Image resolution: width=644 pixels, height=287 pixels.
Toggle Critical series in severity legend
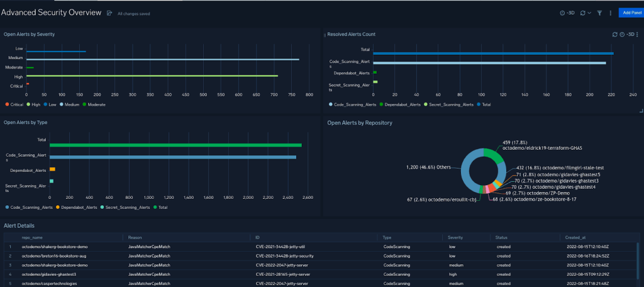tap(15, 104)
